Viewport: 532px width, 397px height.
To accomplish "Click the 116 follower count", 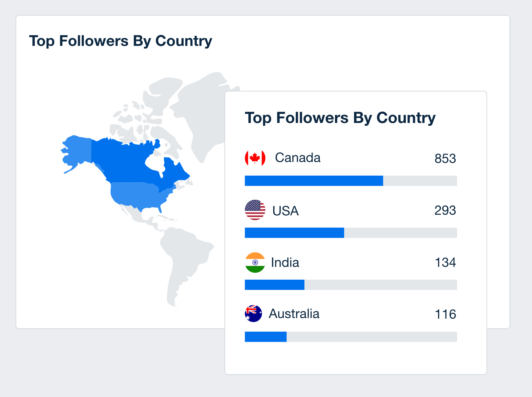I will (446, 314).
